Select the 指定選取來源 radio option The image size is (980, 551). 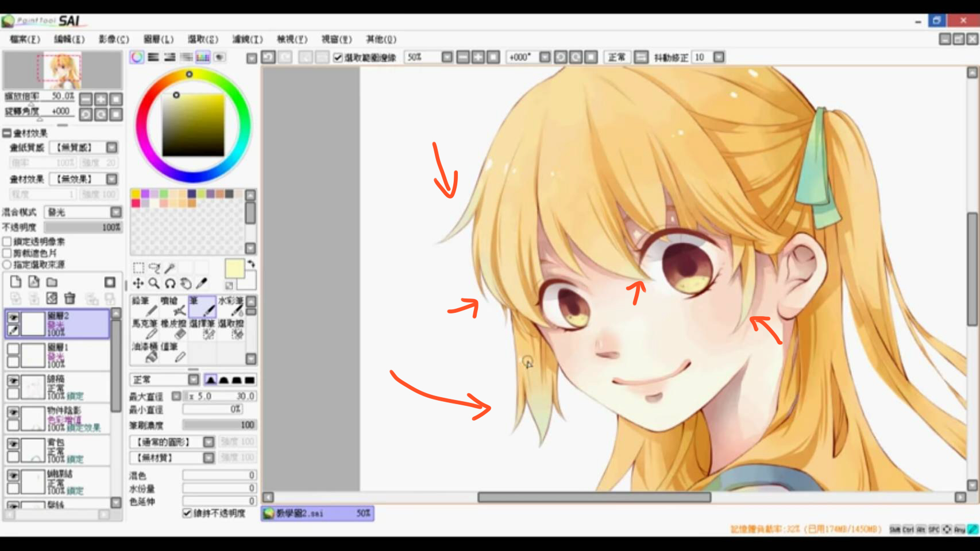pyautogui.click(x=7, y=265)
